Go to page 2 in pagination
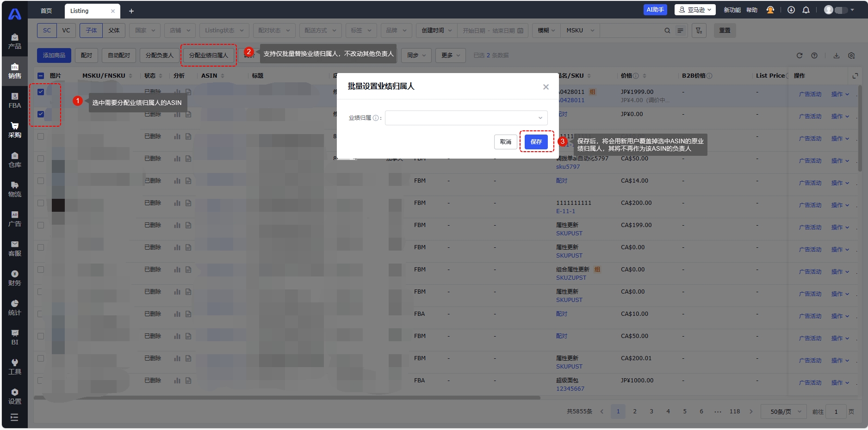The width and height of the screenshot is (868, 430). [635, 412]
